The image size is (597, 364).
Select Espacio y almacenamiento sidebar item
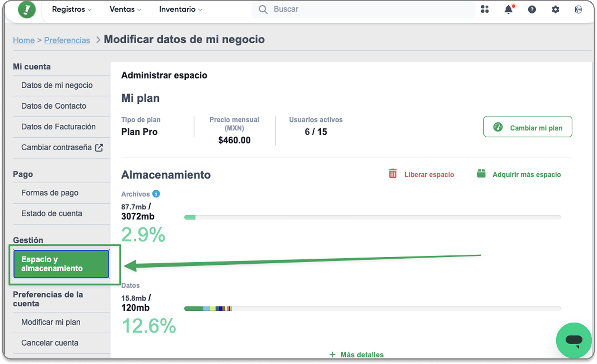click(x=61, y=264)
